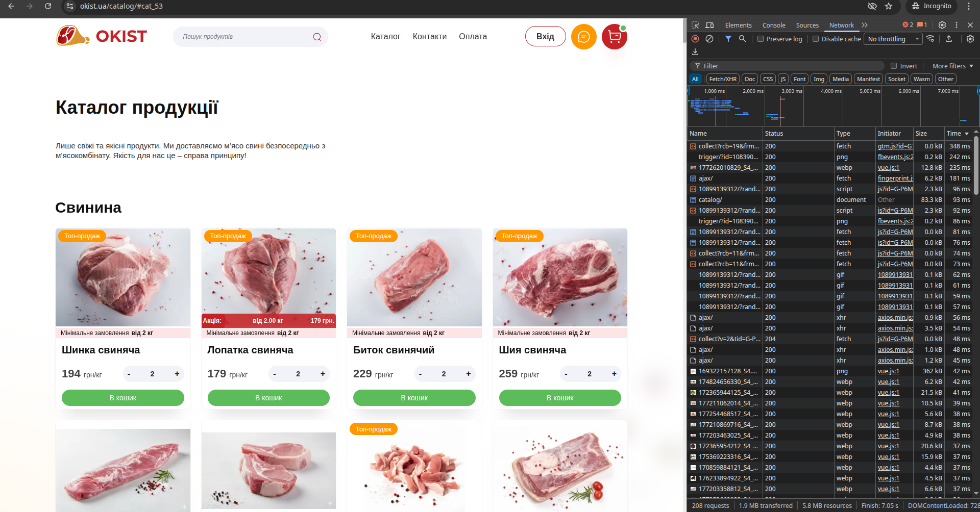Add Шинка свиняча to cart
Viewport: 980px width, 512px height.
coord(123,398)
